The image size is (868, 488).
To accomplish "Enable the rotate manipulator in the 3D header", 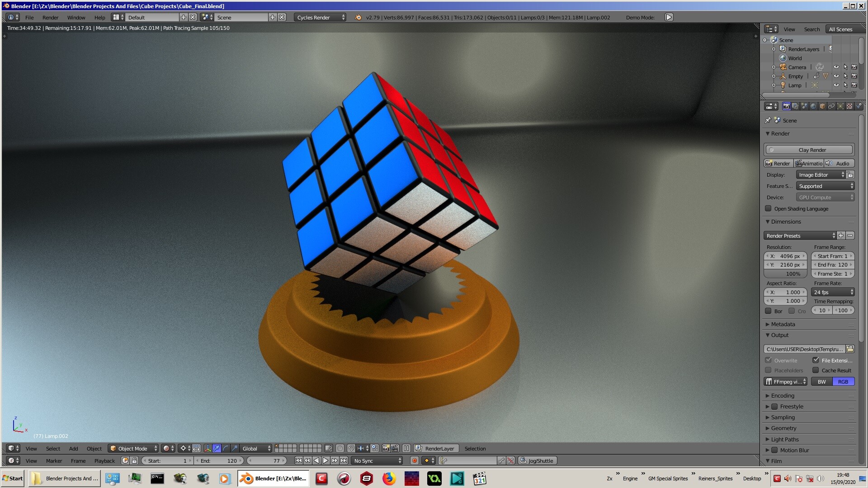I will (x=226, y=449).
